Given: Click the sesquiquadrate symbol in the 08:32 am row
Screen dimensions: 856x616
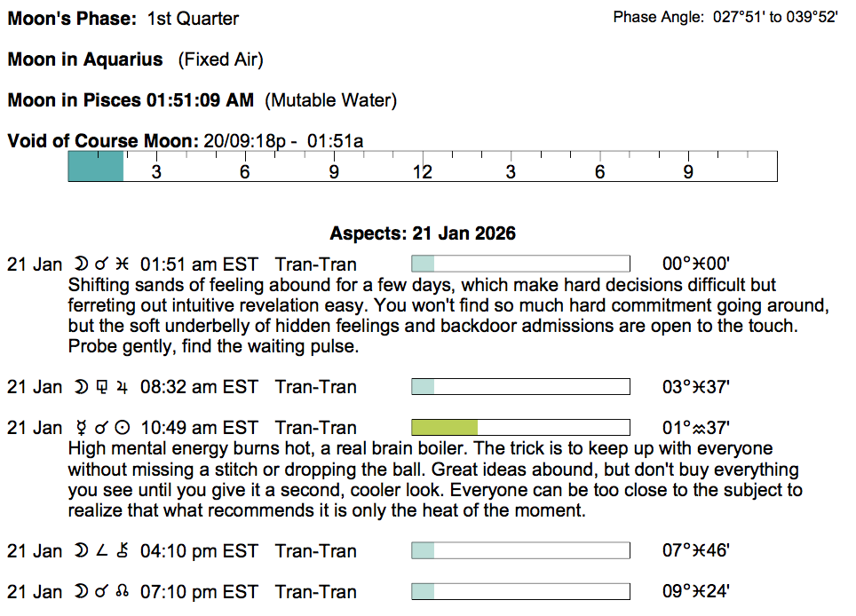Looking at the screenshot, I should [103, 387].
